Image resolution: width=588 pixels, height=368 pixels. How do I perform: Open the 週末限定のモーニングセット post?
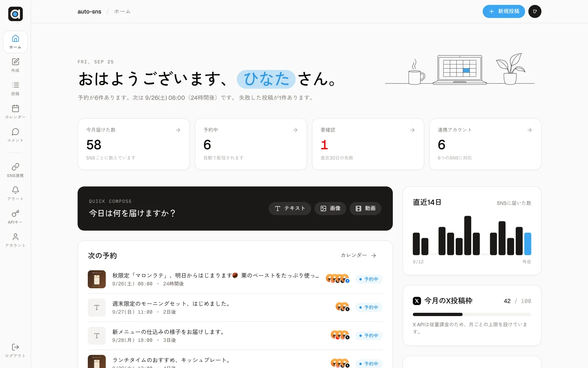click(x=235, y=308)
